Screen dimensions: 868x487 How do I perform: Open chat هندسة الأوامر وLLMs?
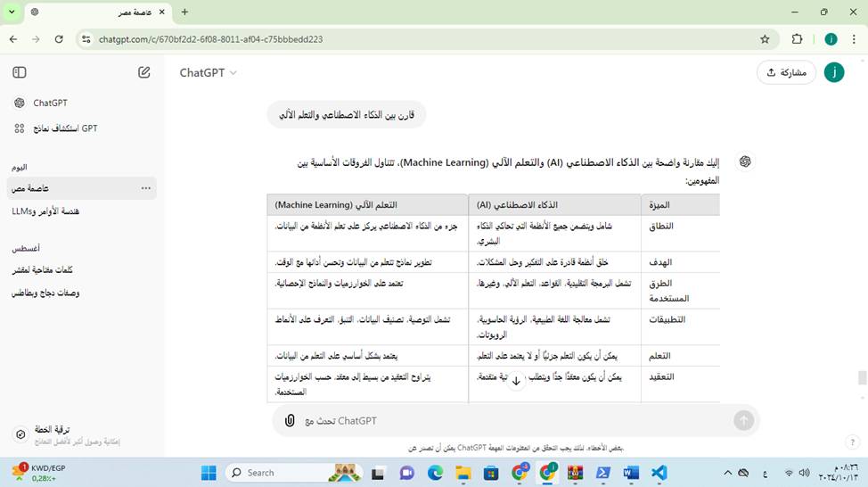tap(46, 211)
